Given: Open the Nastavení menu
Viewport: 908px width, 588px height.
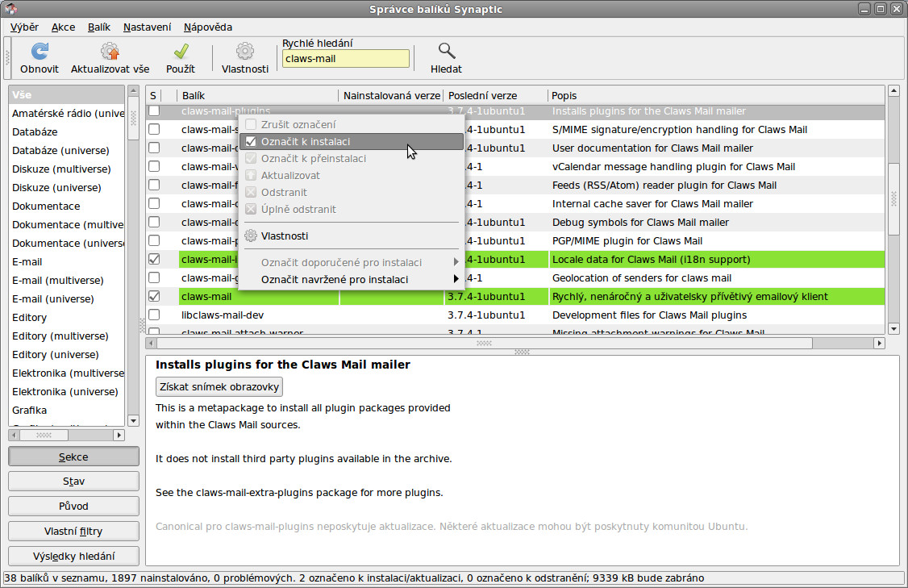Looking at the screenshot, I should pos(147,27).
